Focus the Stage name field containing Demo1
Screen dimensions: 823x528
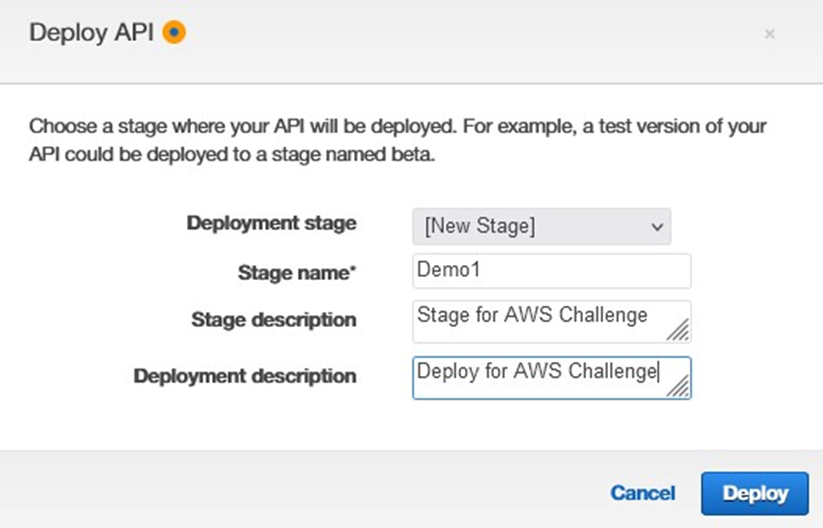click(552, 271)
